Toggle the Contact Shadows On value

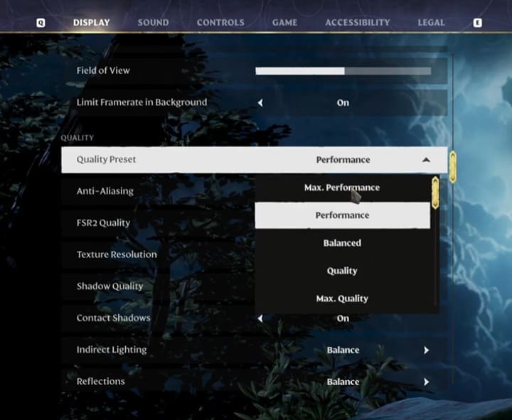343,318
